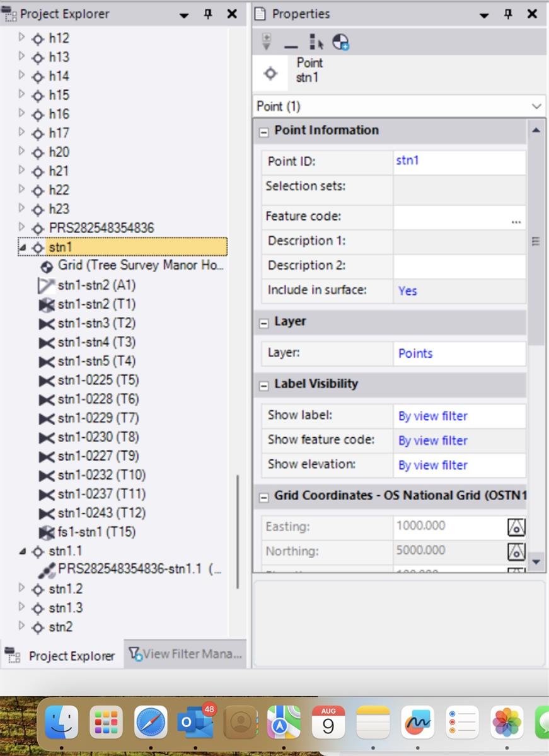
Task: Open the Project Explorer panel options arrow
Action: 184,15
